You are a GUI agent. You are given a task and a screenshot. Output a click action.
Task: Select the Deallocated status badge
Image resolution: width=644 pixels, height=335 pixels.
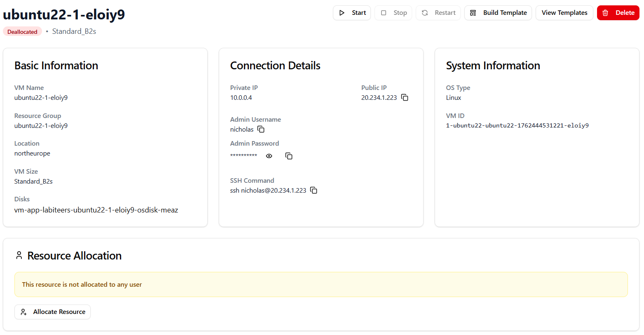(22, 32)
